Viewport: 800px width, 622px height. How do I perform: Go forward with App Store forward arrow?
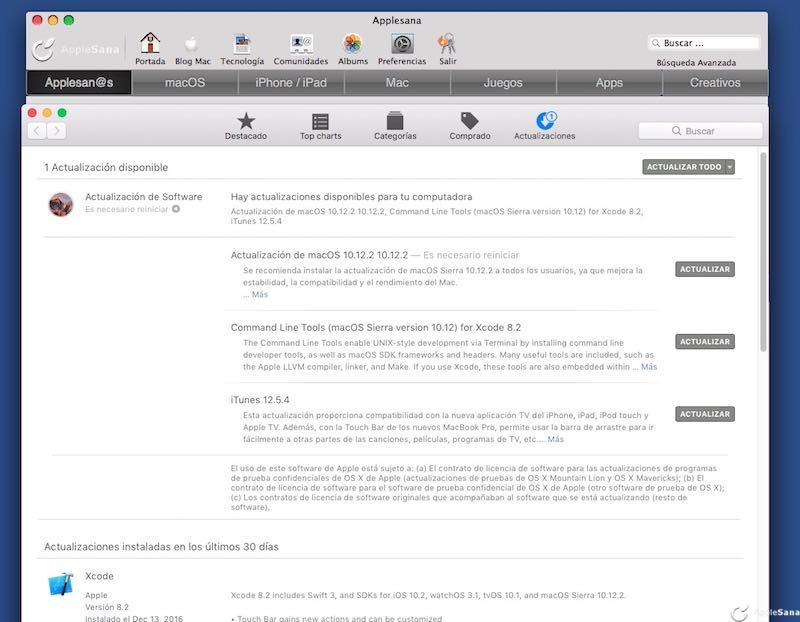coord(57,131)
